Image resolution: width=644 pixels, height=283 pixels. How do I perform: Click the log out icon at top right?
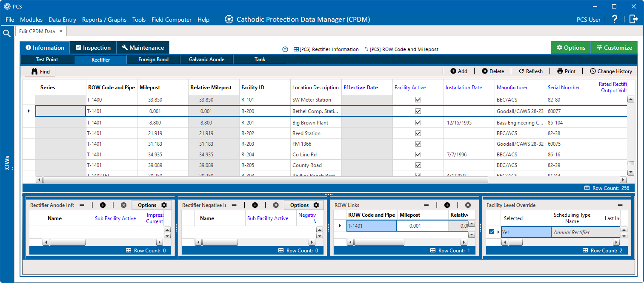[633, 19]
